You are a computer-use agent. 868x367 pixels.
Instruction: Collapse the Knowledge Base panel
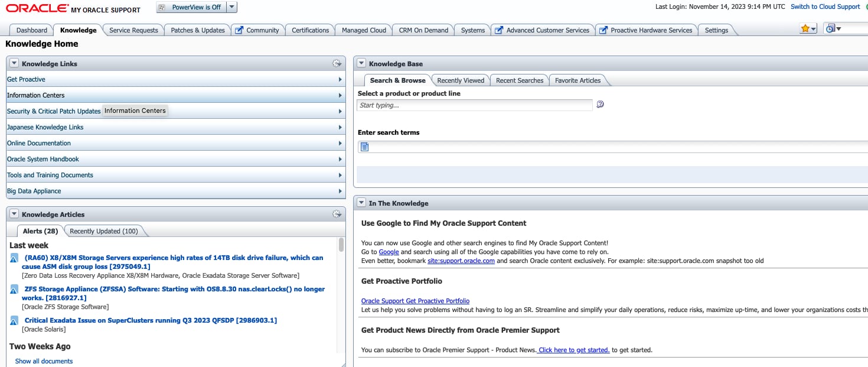click(361, 64)
